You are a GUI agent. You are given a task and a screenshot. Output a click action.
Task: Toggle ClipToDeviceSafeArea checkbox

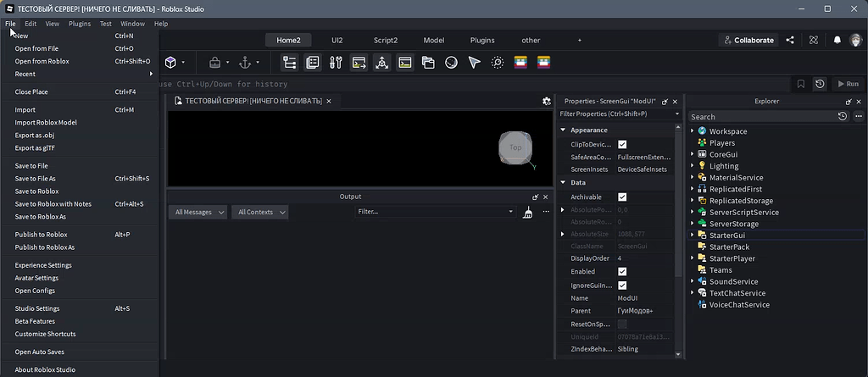point(622,145)
